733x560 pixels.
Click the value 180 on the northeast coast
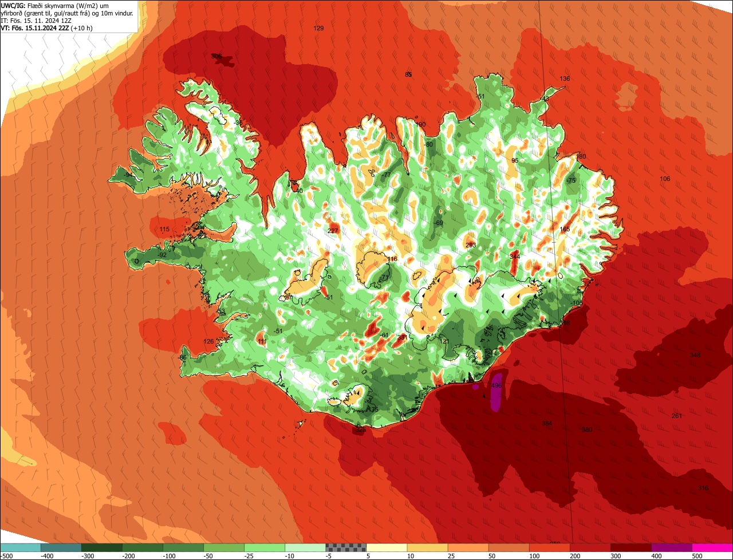pyautogui.click(x=581, y=156)
